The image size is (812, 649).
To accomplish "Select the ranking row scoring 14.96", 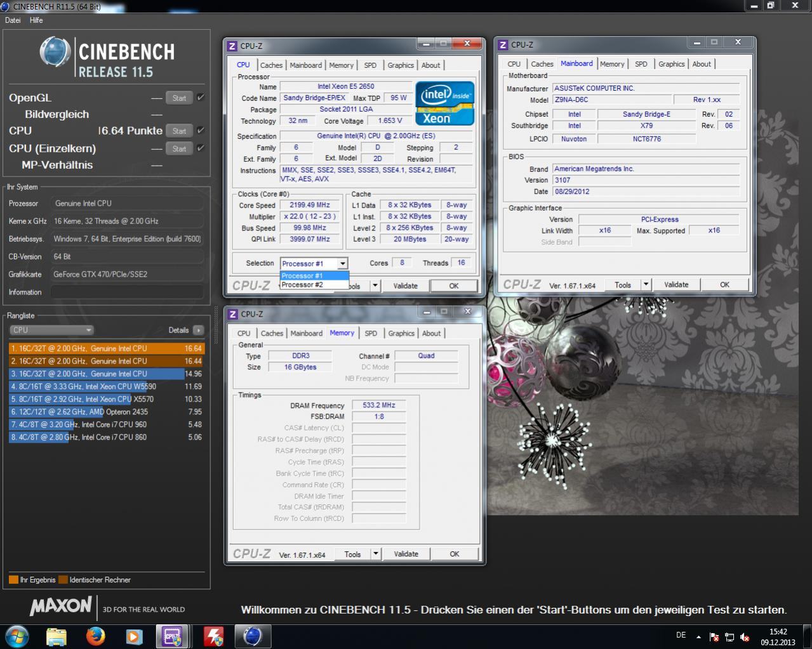I will [x=106, y=374].
